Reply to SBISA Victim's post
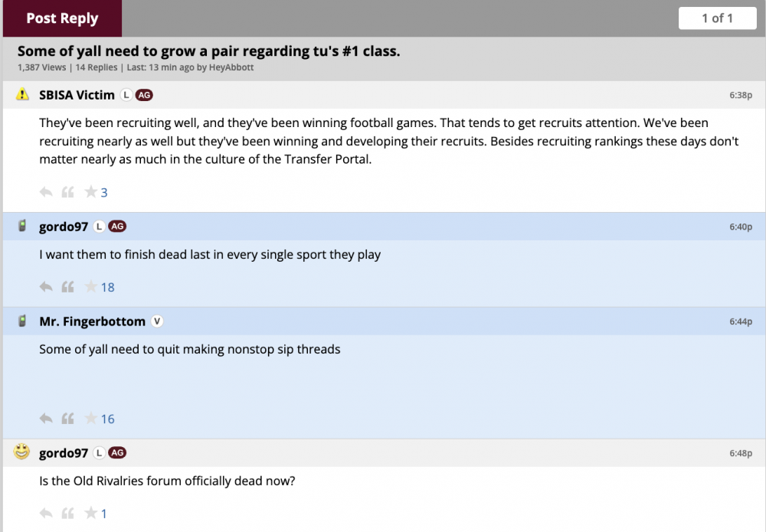The height and width of the screenshot is (532, 766). click(x=46, y=192)
